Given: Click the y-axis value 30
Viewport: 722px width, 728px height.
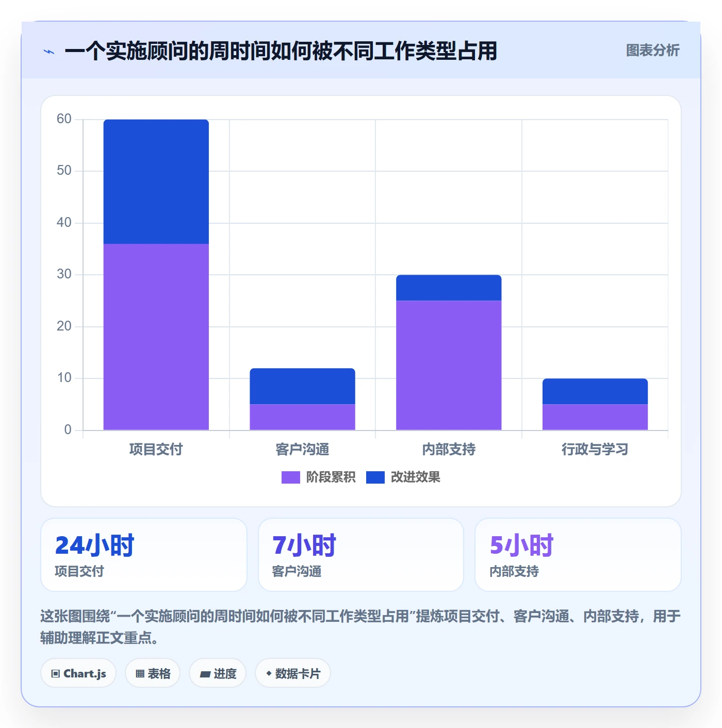Looking at the screenshot, I should tap(64, 274).
